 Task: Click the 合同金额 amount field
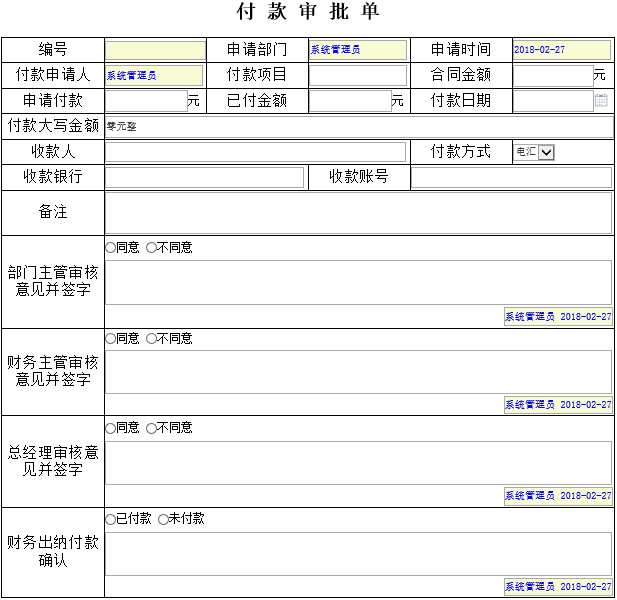click(x=552, y=75)
